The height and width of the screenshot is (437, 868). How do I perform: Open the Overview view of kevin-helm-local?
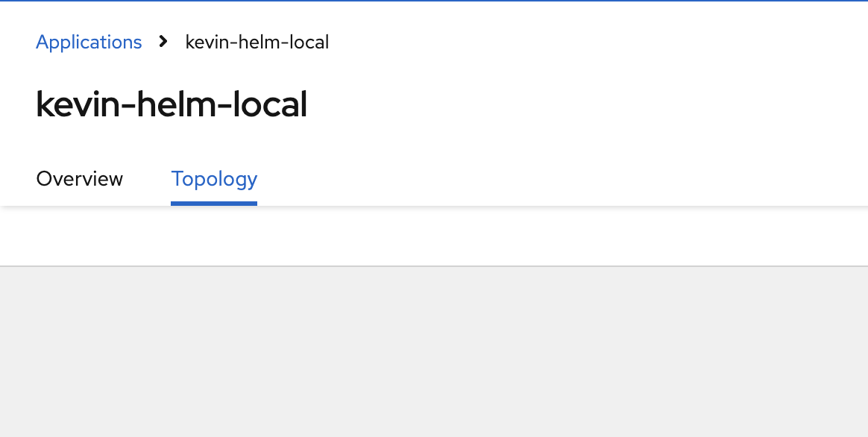(79, 179)
